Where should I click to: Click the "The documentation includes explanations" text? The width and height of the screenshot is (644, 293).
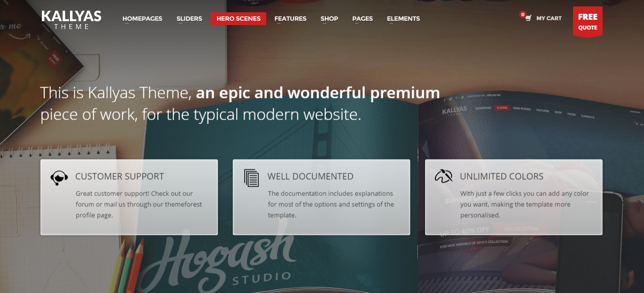[x=331, y=204]
